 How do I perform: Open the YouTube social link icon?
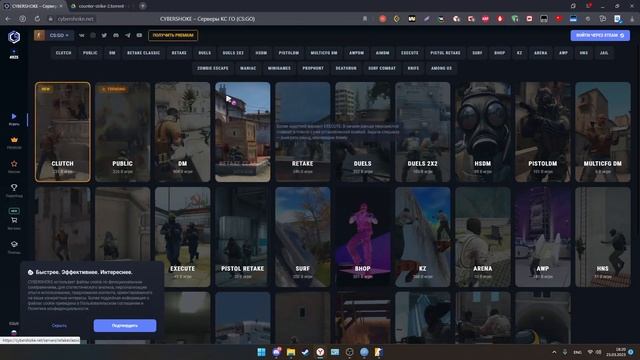[139, 36]
